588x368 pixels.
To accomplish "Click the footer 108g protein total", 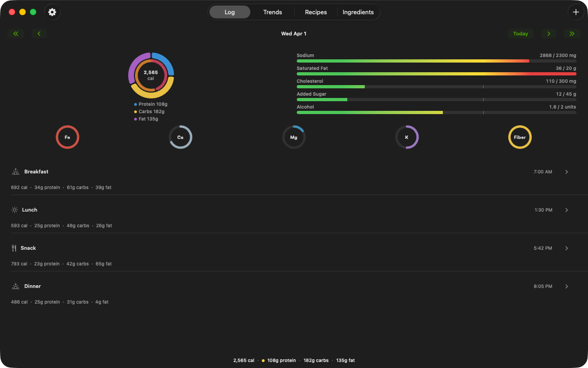I will pos(282,361).
